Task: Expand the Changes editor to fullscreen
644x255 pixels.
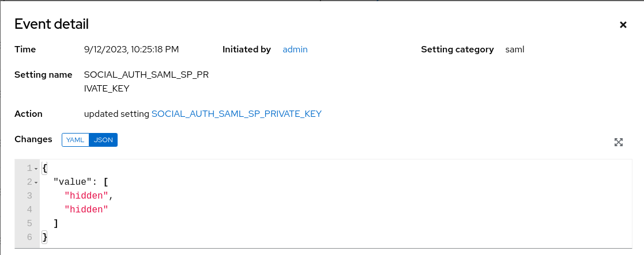Action: (619, 142)
